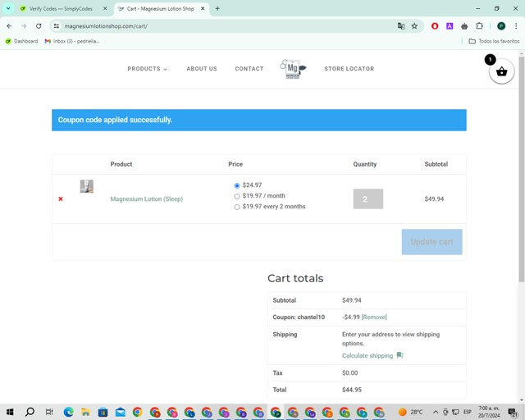Screen dimensions: 525x420
Task: Select $19.97 every 2 months option
Action: pos(237,207)
